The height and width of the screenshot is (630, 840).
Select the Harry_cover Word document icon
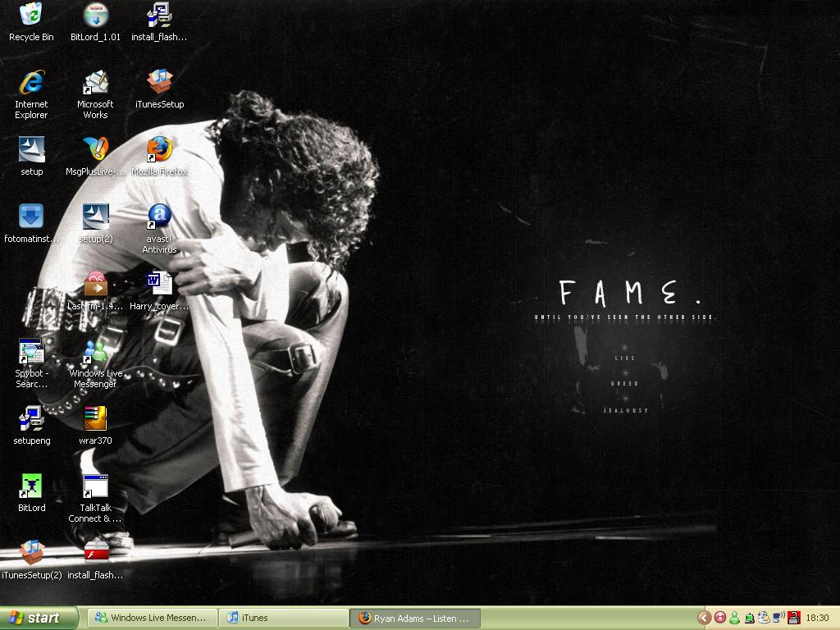pos(159,285)
